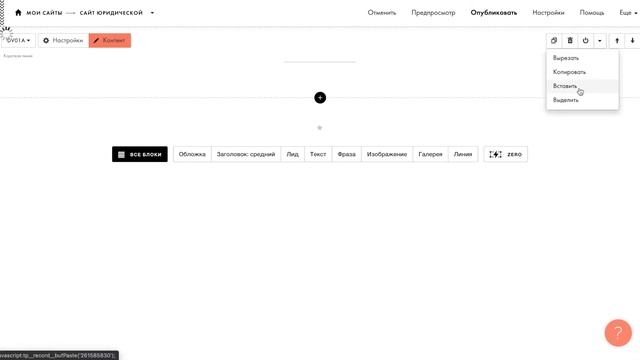This screenshot has height=360, width=640.
Task: Insert a Текст block
Action: click(318, 154)
